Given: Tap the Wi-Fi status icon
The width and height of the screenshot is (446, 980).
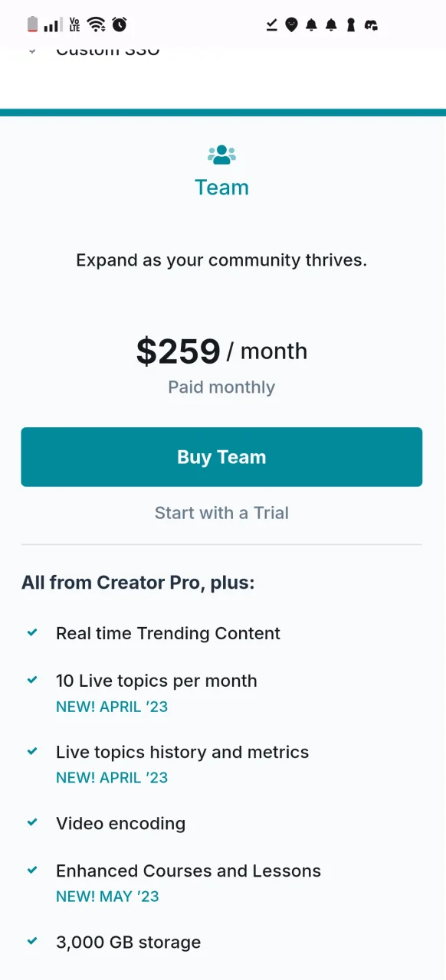Looking at the screenshot, I should pyautogui.click(x=96, y=24).
